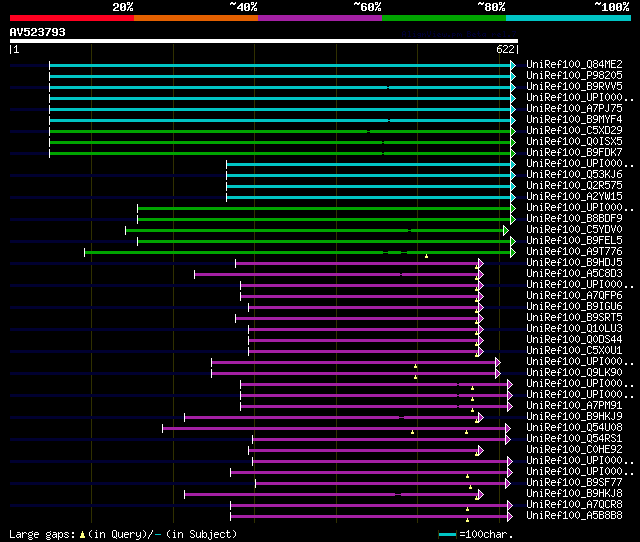
Task: Click the arrowhead ending the B9HDJ5 bar
Action: (481, 264)
